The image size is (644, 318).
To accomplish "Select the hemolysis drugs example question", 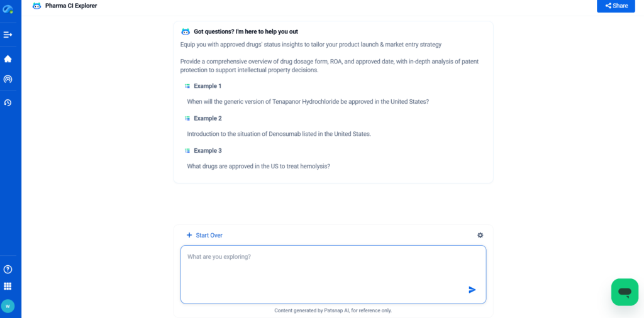I will (x=258, y=166).
